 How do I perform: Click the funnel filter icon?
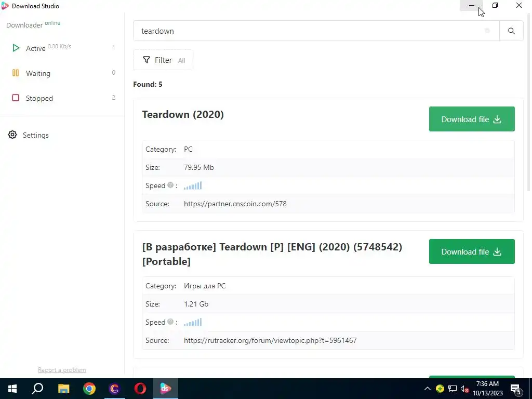point(146,60)
